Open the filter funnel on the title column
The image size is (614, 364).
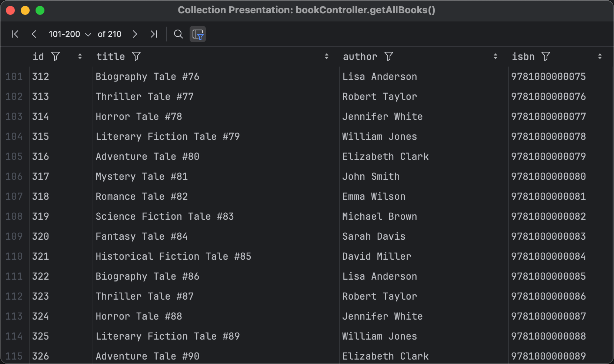[x=137, y=56]
